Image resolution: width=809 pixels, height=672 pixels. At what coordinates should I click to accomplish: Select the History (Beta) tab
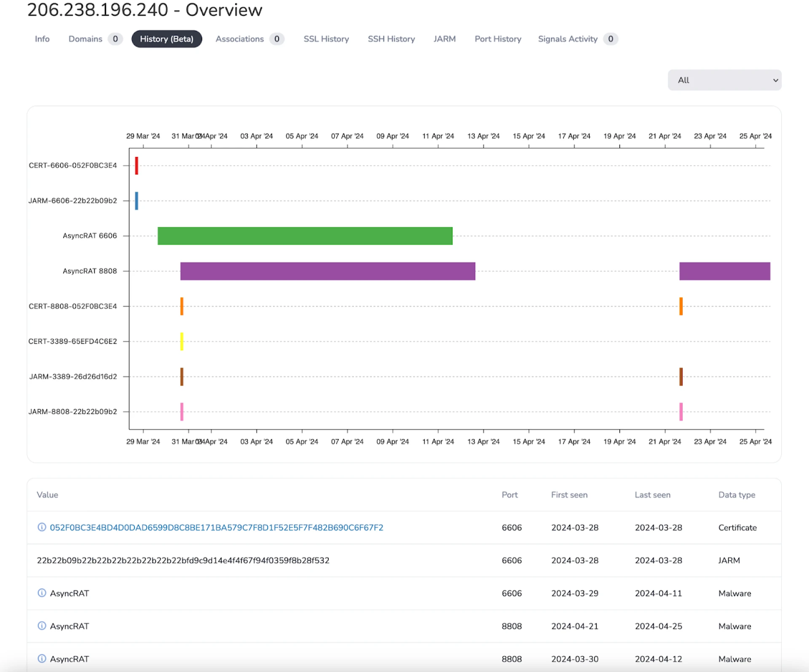[167, 39]
